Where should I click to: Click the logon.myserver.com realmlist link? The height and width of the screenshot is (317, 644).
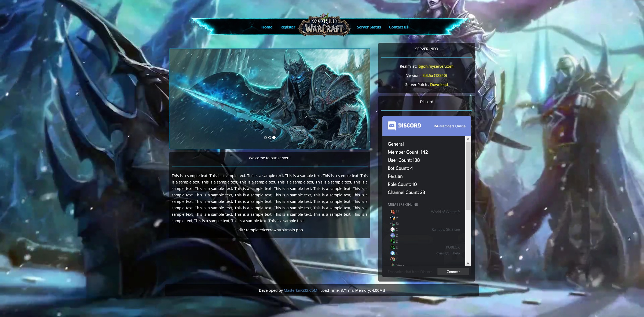(435, 66)
